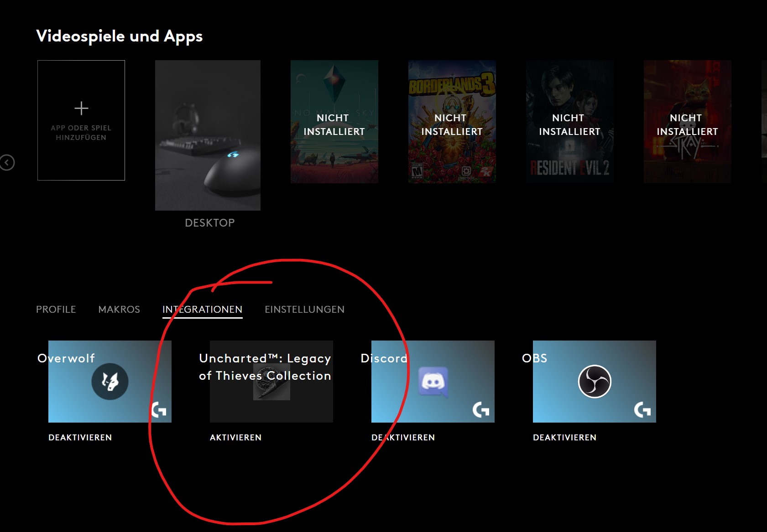
Task: Select the Overwolf wolf icon
Action: pos(110,382)
